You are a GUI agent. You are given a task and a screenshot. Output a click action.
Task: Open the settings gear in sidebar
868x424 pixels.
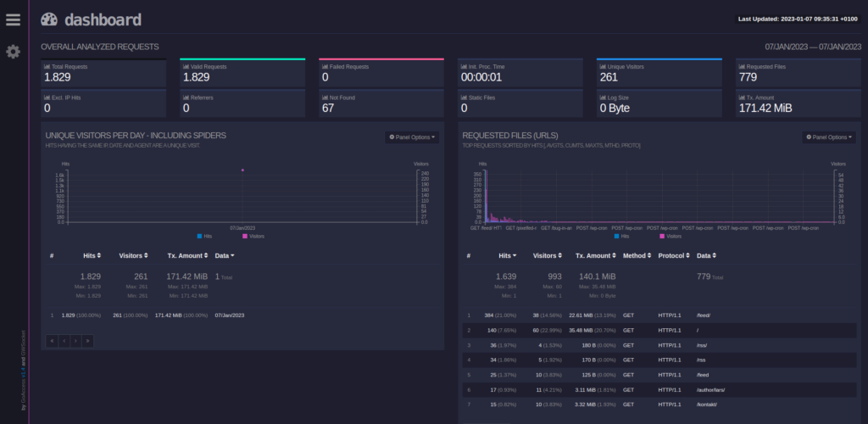coord(13,52)
